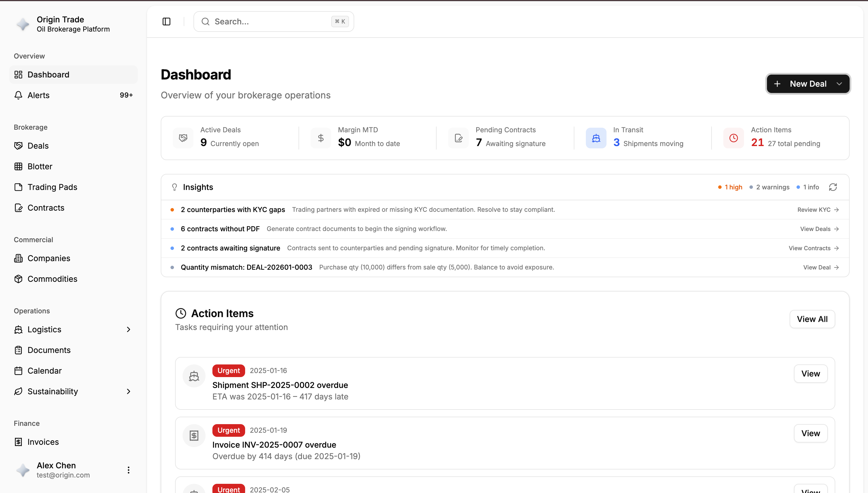The height and width of the screenshot is (493, 868).
Task: Open Trading Pads from the sidebar
Action: [x=52, y=187]
